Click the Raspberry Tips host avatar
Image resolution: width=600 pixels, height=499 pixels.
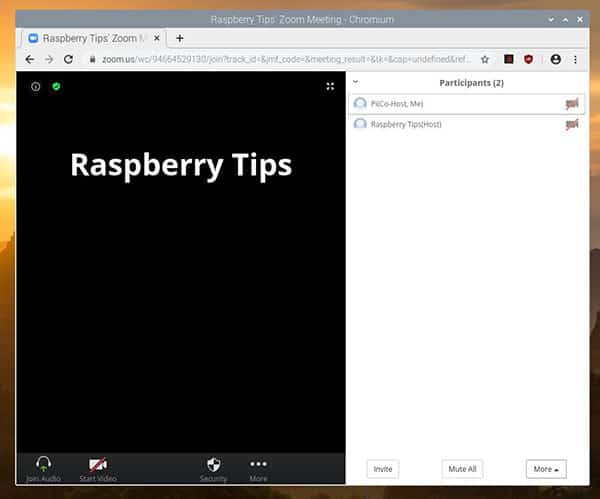pos(360,124)
